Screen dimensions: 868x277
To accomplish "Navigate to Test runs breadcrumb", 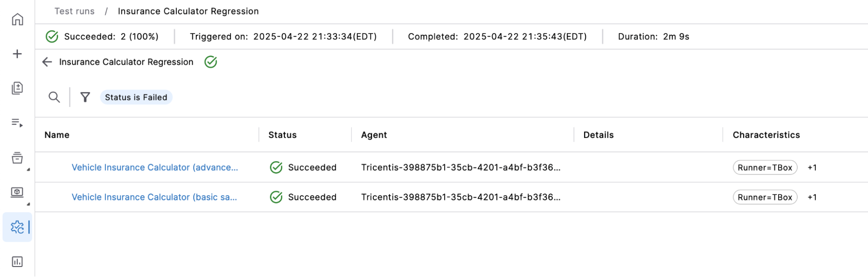I will point(74,11).
